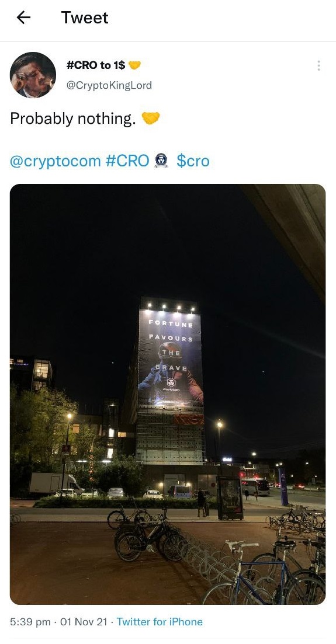
Task: Click the handshake emoji beside the display name
Action: [134, 65]
